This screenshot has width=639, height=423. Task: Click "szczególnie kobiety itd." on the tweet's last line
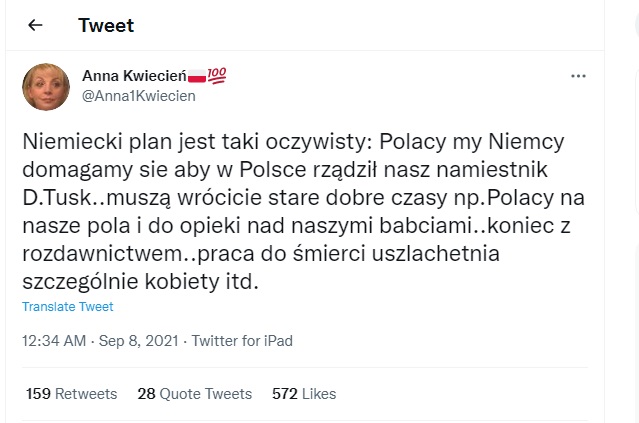pos(140,283)
